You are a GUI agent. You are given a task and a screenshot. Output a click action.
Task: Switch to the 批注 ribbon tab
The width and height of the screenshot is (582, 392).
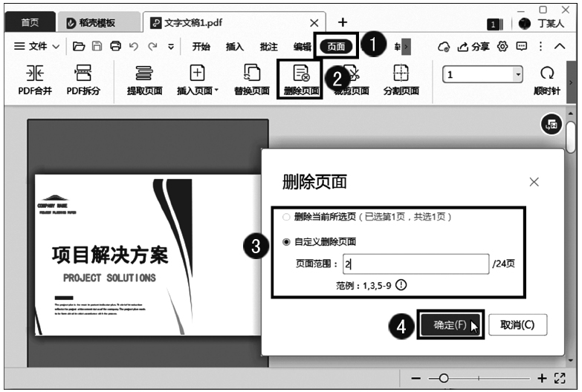tap(268, 47)
